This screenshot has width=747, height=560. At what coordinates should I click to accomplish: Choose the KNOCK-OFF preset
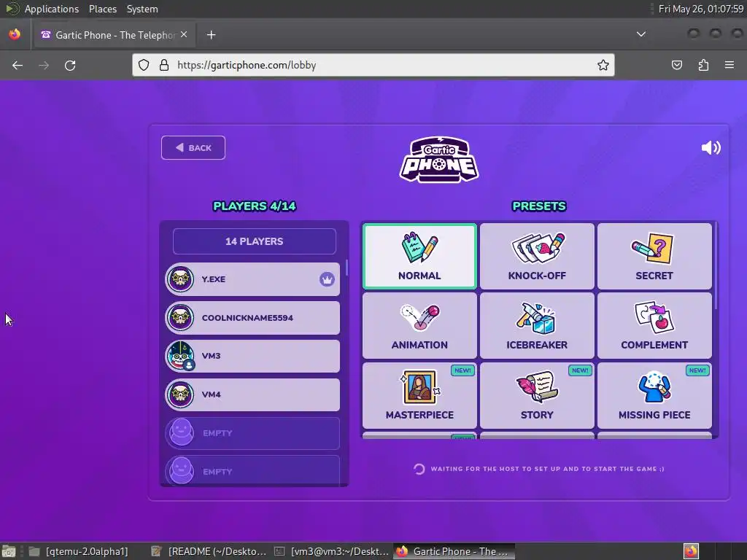click(537, 256)
